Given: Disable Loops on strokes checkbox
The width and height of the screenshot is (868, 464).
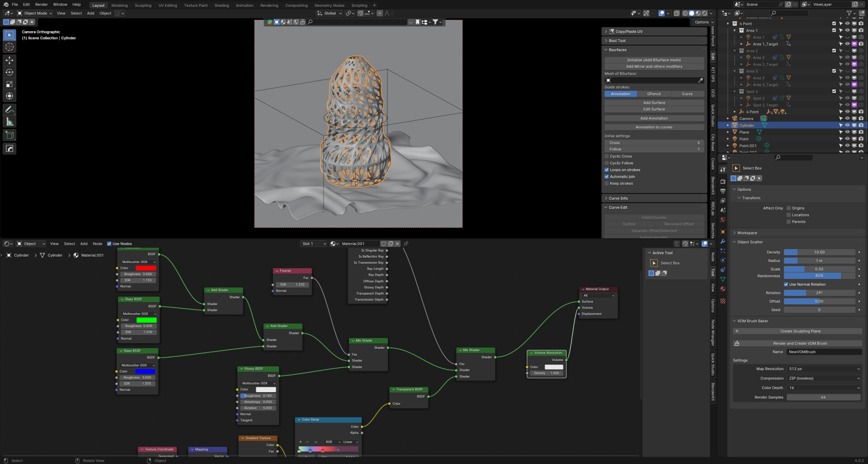Looking at the screenshot, I should tap(607, 170).
